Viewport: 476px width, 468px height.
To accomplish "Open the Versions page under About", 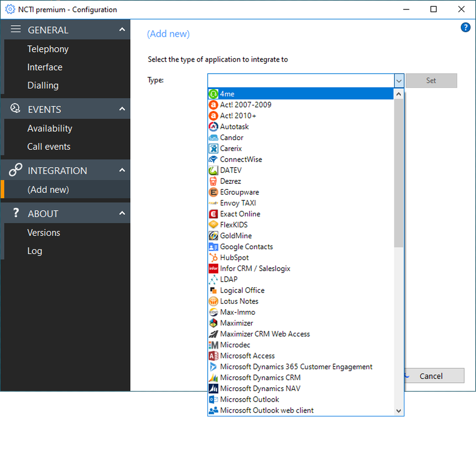I will [x=44, y=232].
